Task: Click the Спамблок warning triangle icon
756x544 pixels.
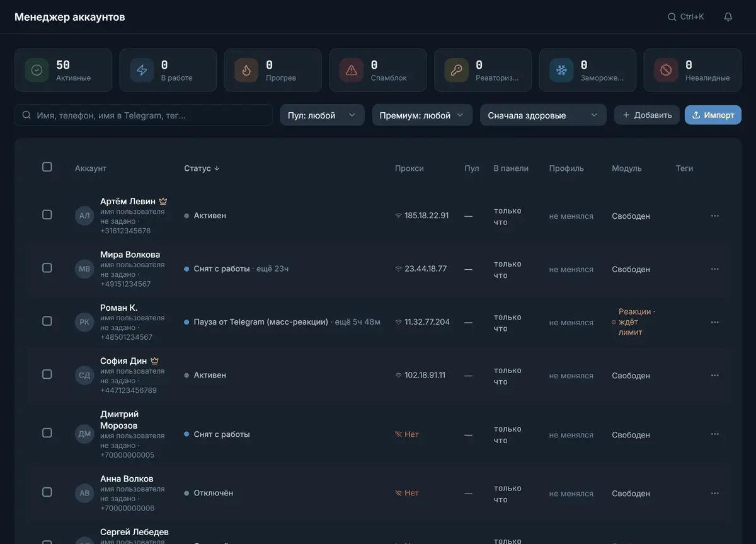Action: coord(352,70)
